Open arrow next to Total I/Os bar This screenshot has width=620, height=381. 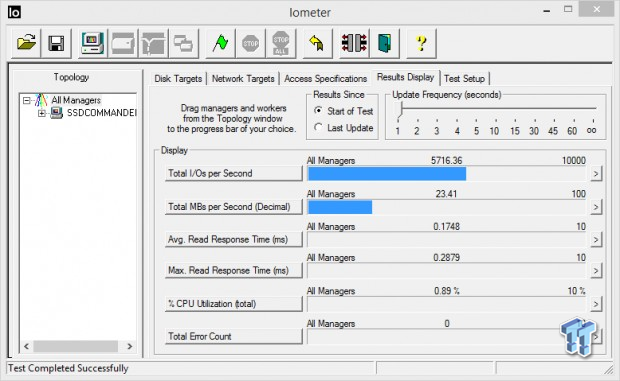[596, 174]
